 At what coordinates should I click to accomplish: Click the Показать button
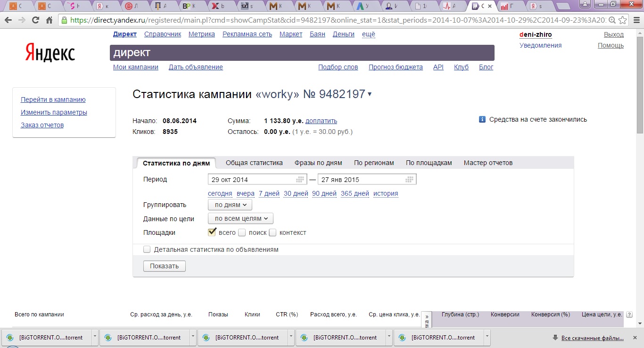(x=165, y=266)
